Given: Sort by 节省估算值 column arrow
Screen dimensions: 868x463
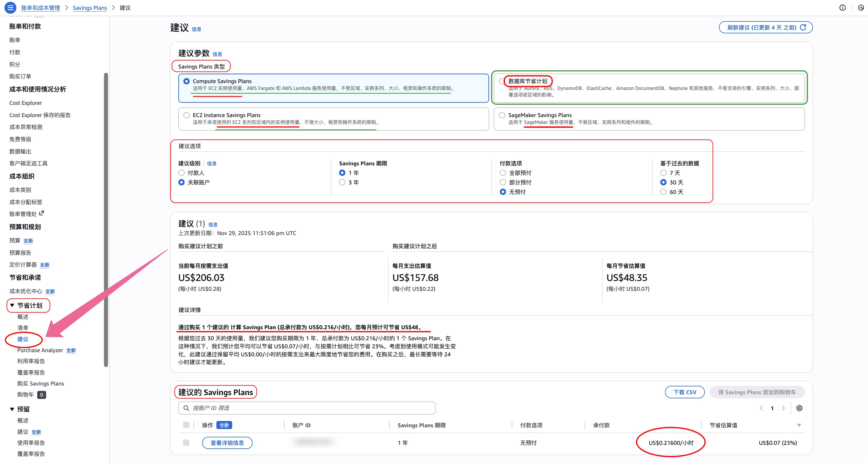Looking at the screenshot, I should (x=799, y=425).
